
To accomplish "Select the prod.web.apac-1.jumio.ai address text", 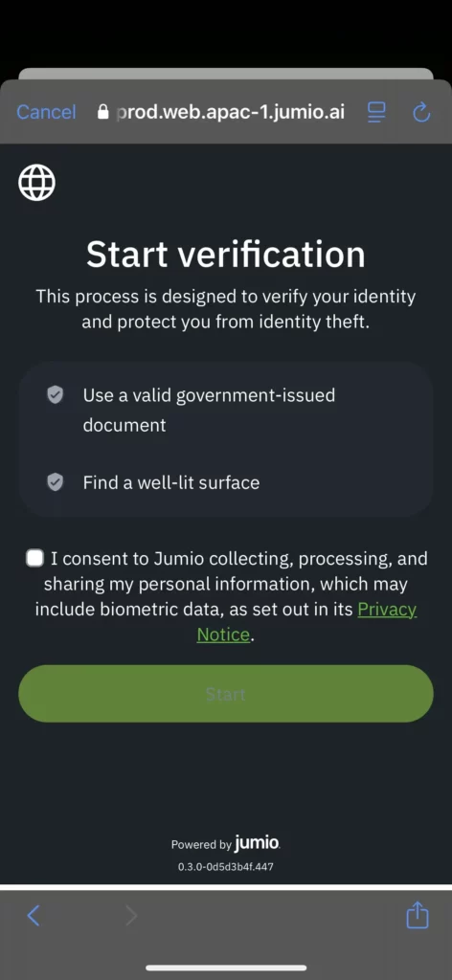I will (x=231, y=112).
